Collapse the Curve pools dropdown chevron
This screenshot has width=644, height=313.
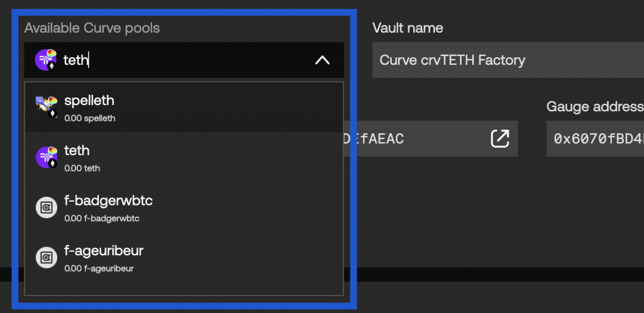323,60
